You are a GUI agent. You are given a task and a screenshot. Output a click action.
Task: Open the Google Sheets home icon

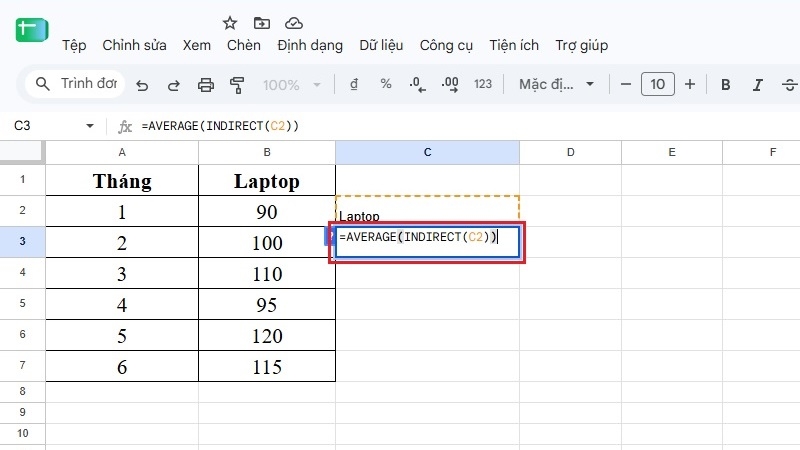click(32, 30)
